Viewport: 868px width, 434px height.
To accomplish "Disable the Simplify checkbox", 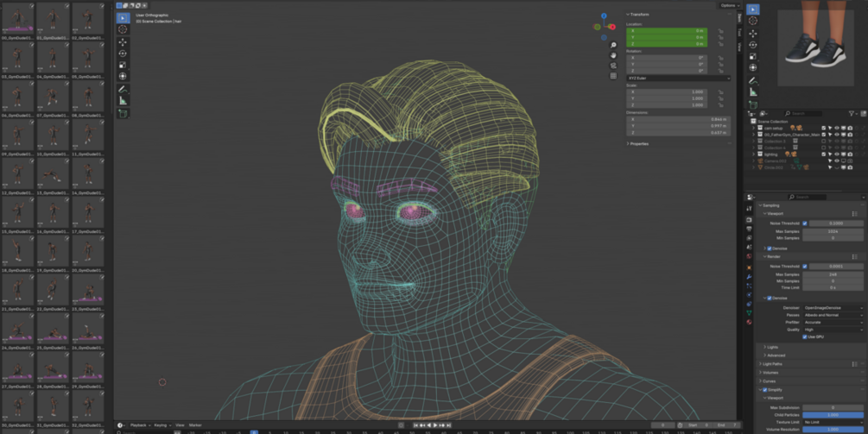I will pyautogui.click(x=765, y=390).
